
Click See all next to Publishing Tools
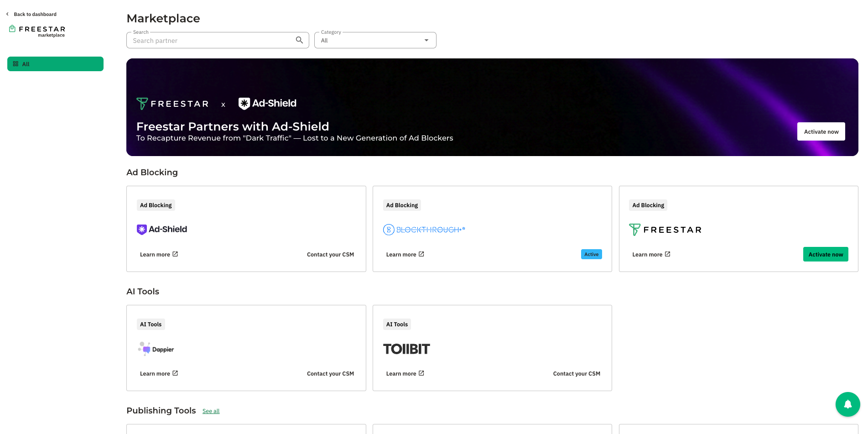pos(211,411)
